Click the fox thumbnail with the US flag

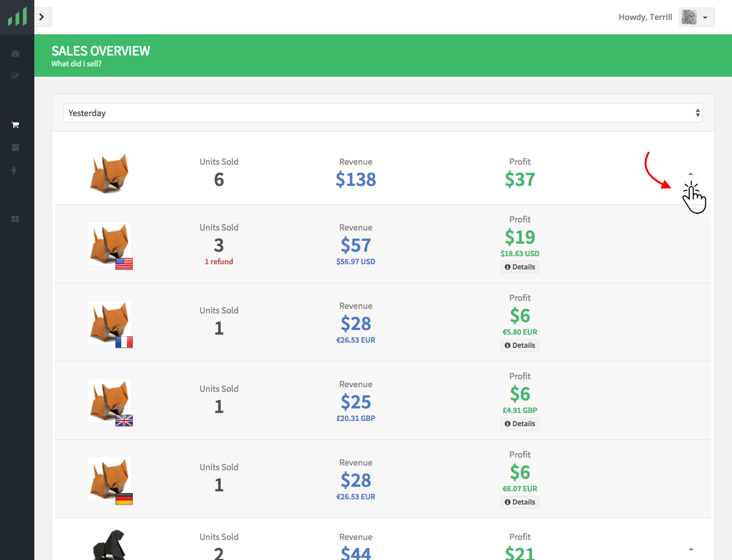tap(110, 245)
